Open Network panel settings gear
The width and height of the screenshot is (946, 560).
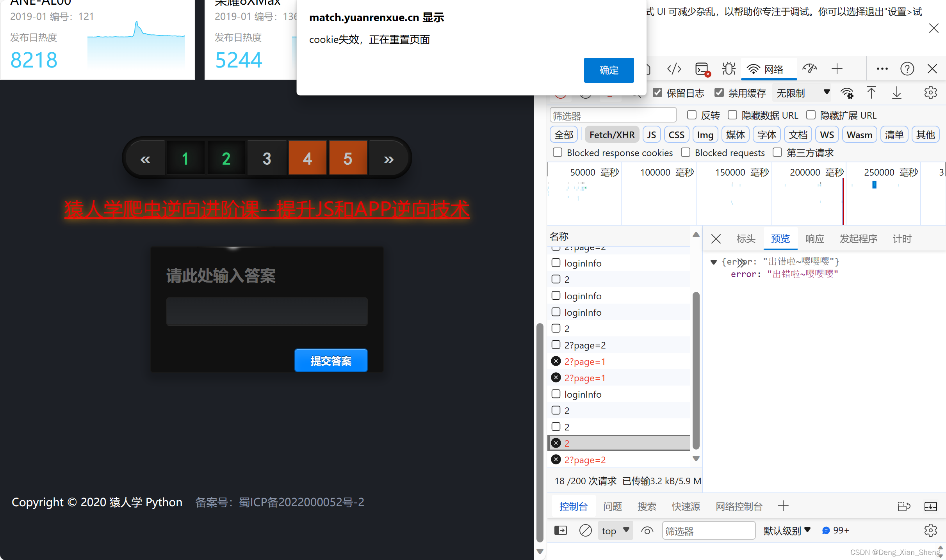point(930,93)
